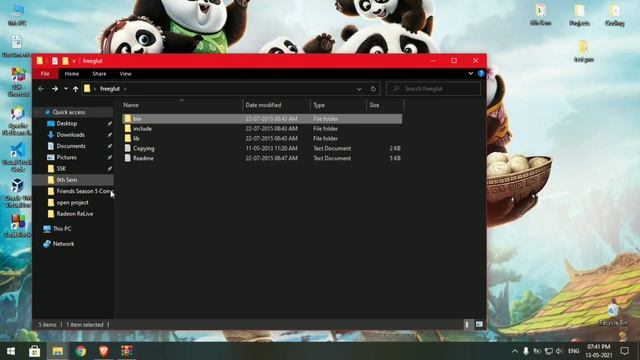Select the bin folder
The width and height of the screenshot is (640, 360).
pos(262,118)
